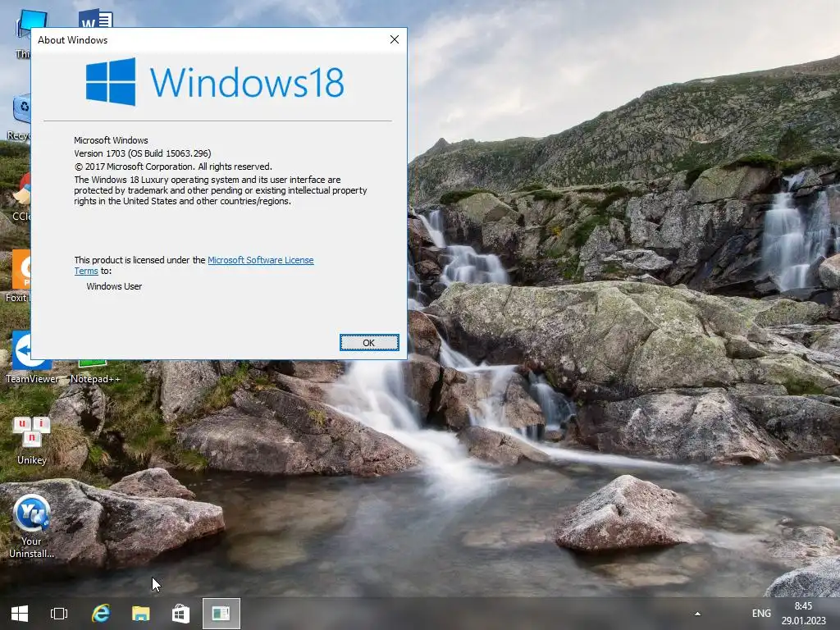Close the About Windows dialog

[395, 39]
